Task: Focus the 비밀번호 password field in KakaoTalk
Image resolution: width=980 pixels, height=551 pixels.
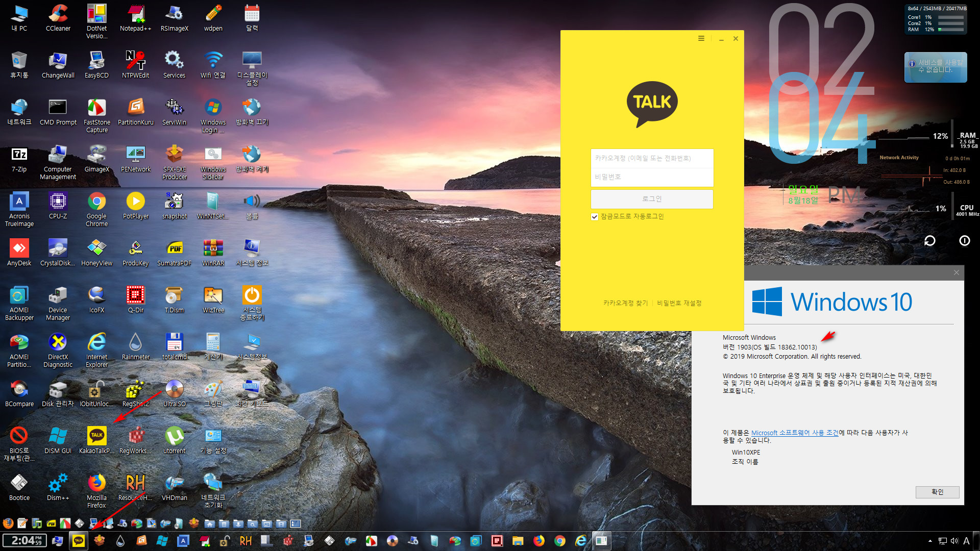Action: coord(652,177)
